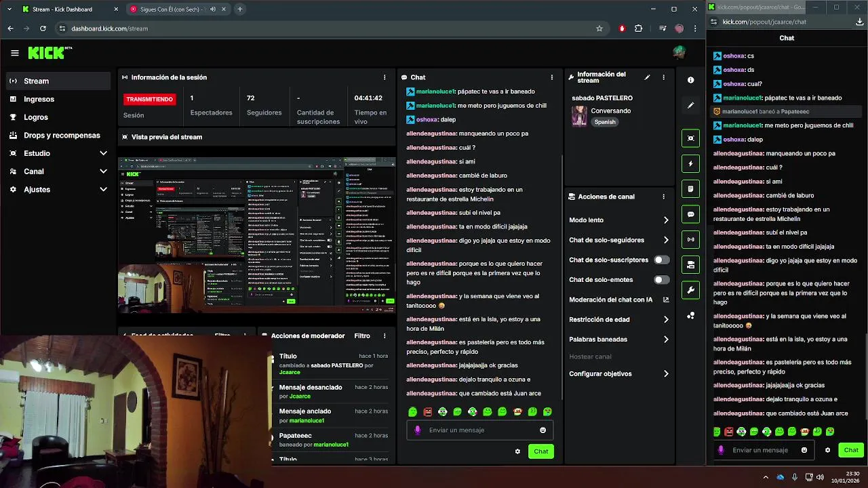Screen dimensions: 868x488
Task: Toggle the document notes widget icon
Action: coord(690,188)
